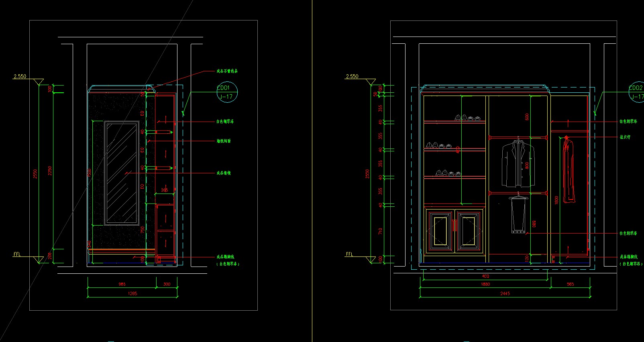Click the 2445 overall width dimension

[505, 293]
